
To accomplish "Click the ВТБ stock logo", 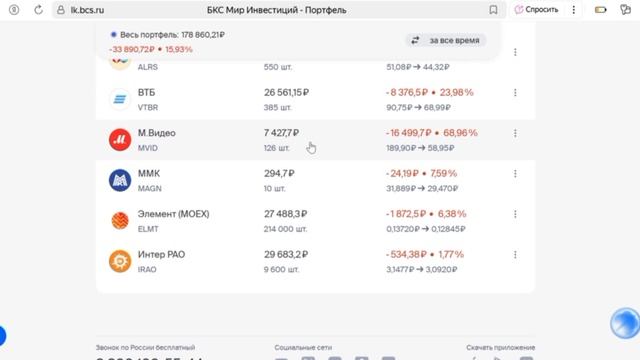I will coord(120,99).
